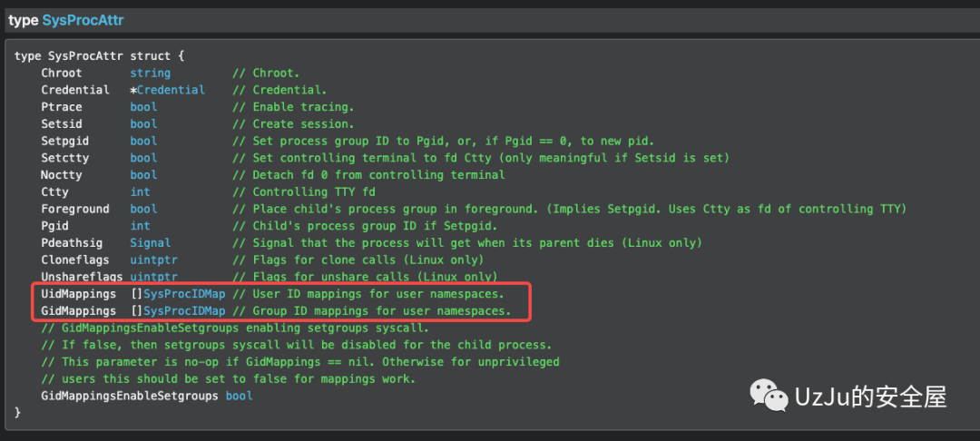Open the Credential type link
The height and width of the screenshot is (441, 980).
click(171, 90)
